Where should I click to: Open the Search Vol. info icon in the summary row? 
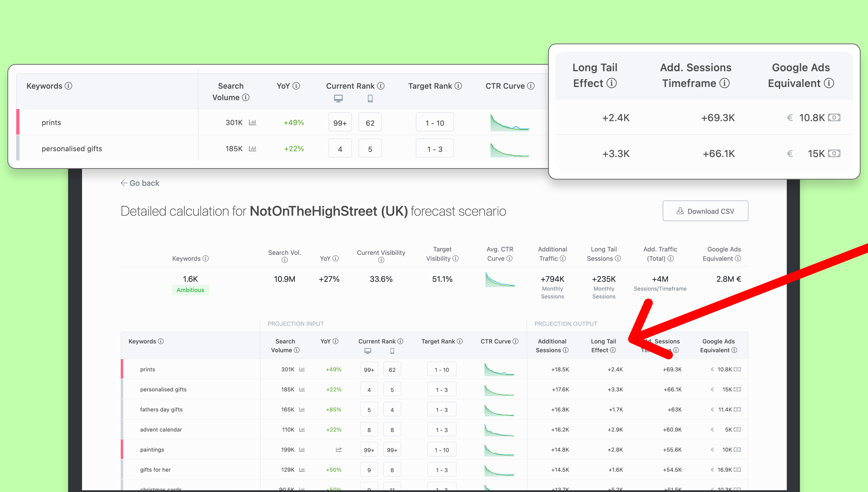[285, 260]
